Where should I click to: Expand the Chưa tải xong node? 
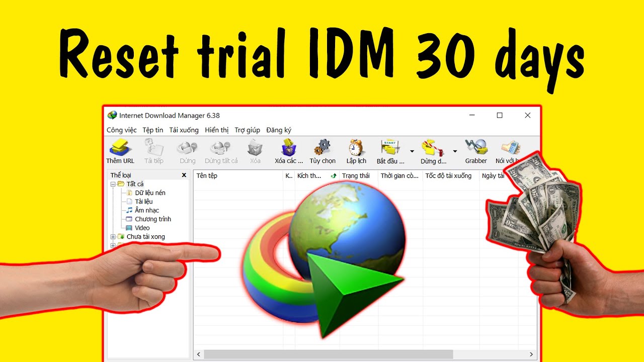click(x=113, y=237)
